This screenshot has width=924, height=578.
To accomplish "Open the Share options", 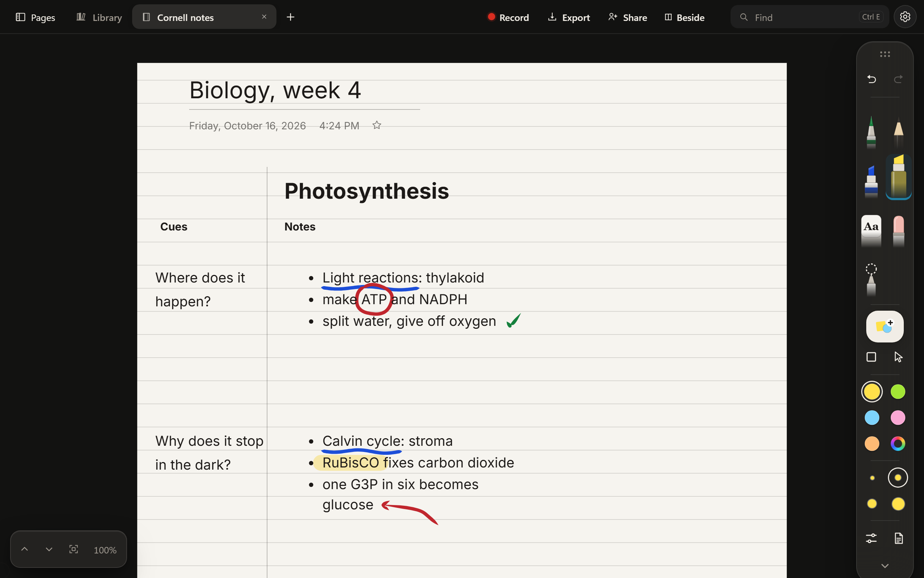I will [x=628, y=17].
